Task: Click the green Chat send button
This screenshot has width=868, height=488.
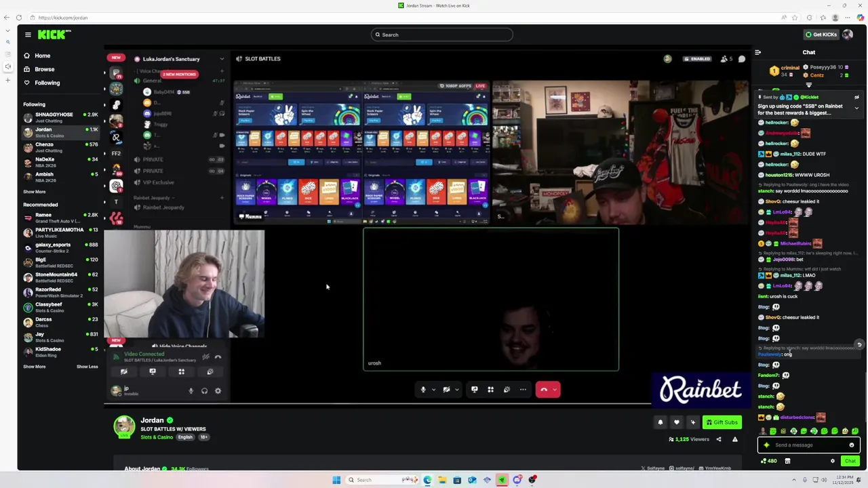Action: 850,461
